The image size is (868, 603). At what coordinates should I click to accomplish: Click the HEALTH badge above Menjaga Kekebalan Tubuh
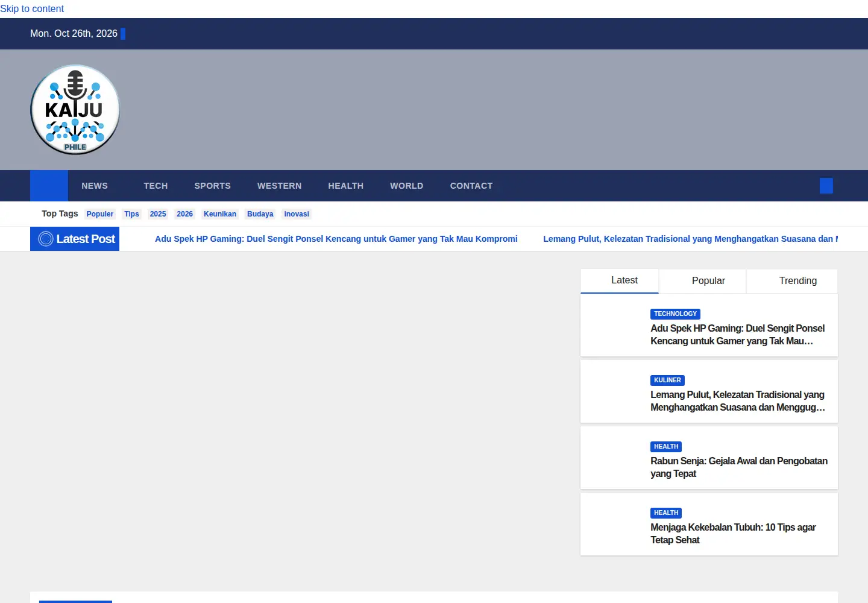[666, 513]
